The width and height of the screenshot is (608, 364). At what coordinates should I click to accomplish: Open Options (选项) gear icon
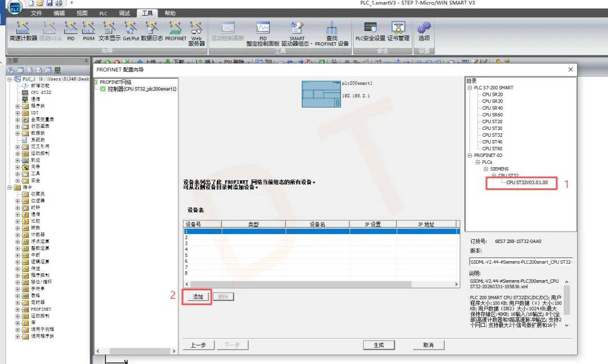(424, 31)
